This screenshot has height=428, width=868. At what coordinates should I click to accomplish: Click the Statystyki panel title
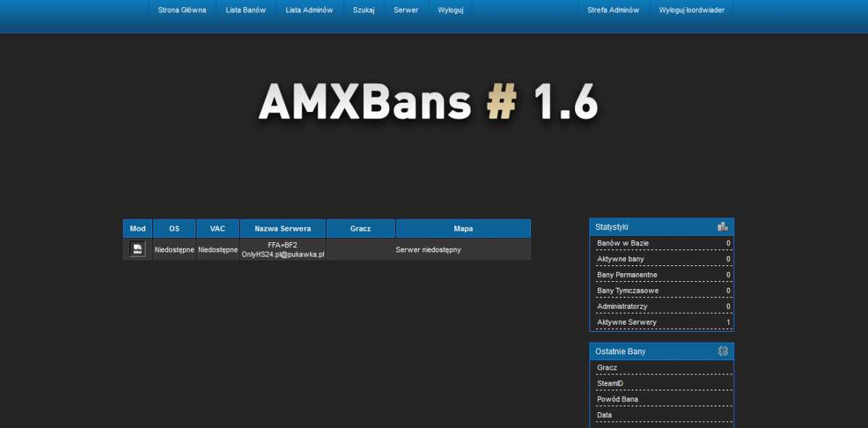click(612, 227)
